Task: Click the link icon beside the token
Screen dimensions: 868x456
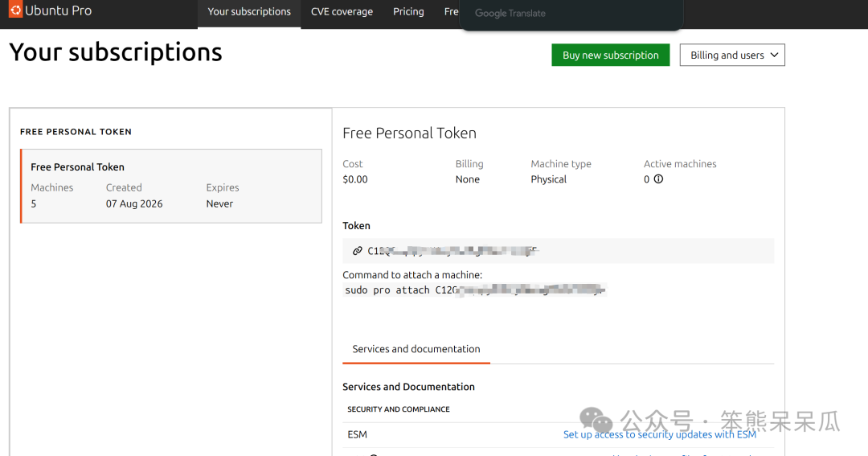Action: coord(358,251)
